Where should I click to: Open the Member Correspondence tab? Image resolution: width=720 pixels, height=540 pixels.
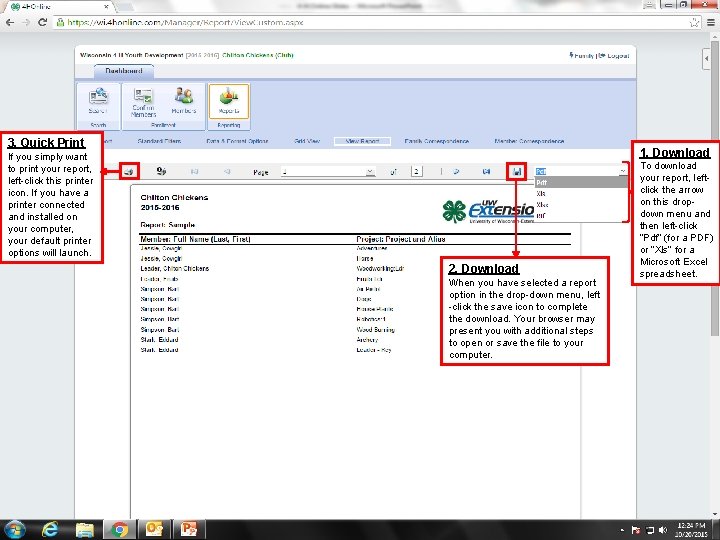pyautogui.click(x=529, y=141)
